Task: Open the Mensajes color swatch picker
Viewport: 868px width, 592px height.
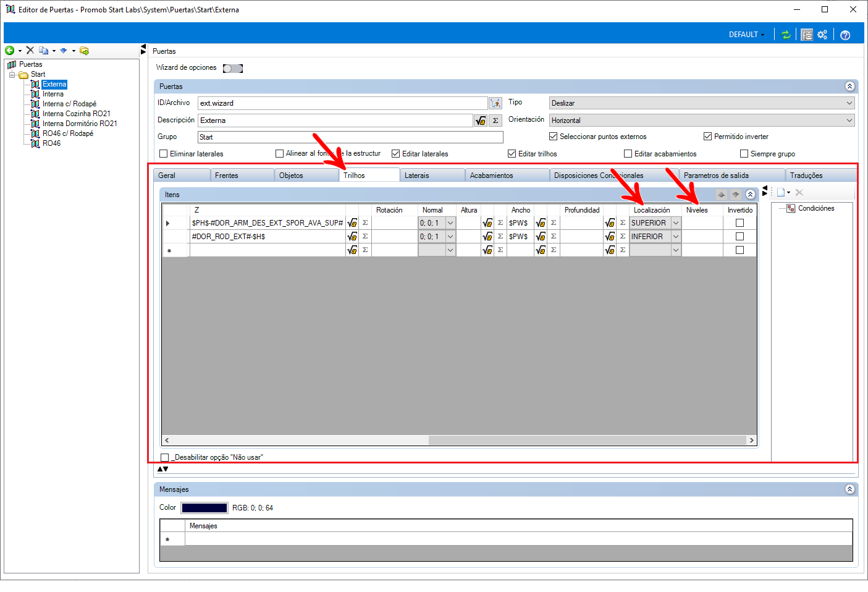Action: 204,508
